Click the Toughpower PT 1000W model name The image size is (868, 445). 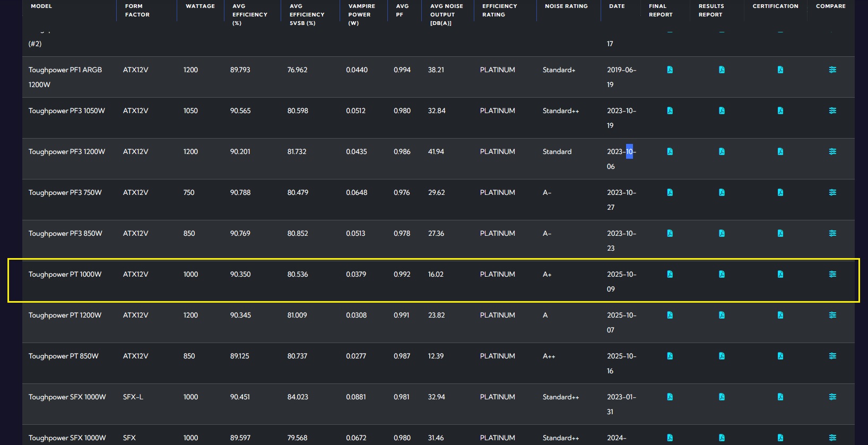pos(65,274)
